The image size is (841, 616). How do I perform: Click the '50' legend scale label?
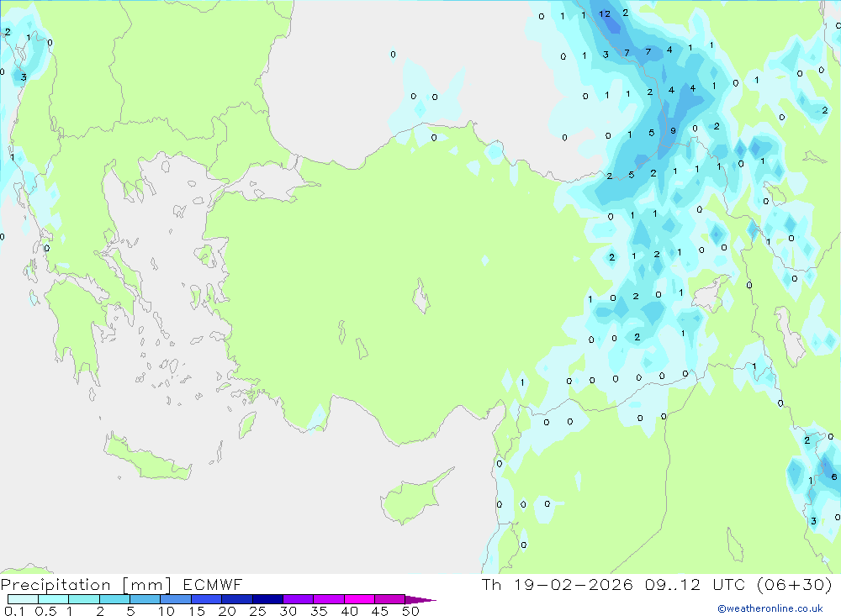410,611
